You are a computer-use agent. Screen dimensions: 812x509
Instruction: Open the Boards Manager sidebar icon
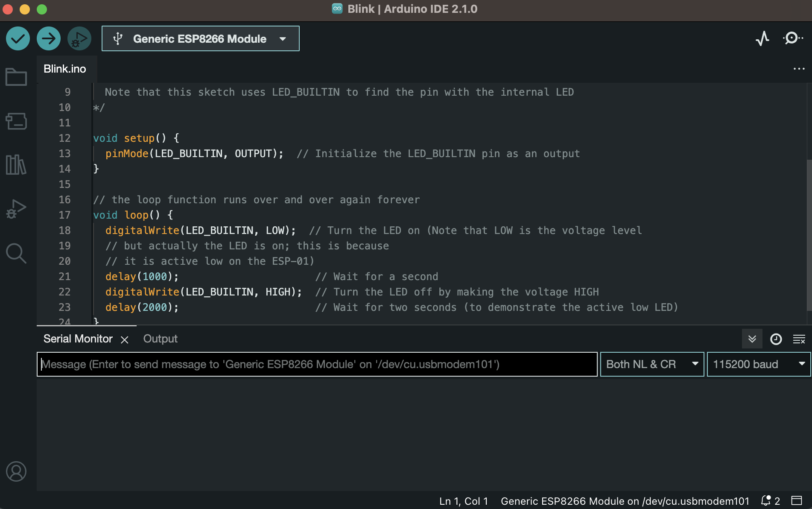coord(16,121)
